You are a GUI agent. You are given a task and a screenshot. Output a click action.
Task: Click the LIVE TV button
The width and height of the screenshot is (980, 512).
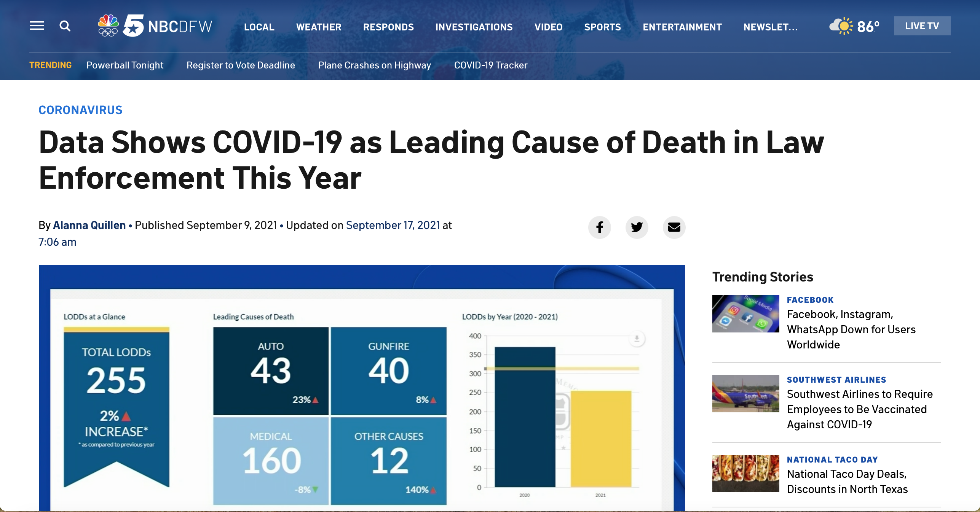(922, 26)
